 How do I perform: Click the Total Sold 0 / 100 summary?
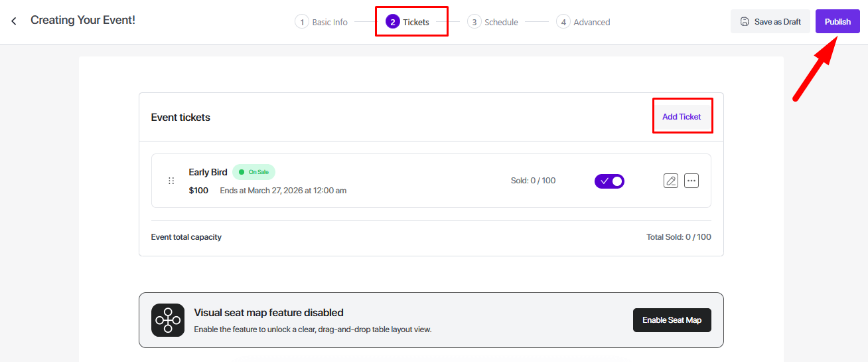678,237
